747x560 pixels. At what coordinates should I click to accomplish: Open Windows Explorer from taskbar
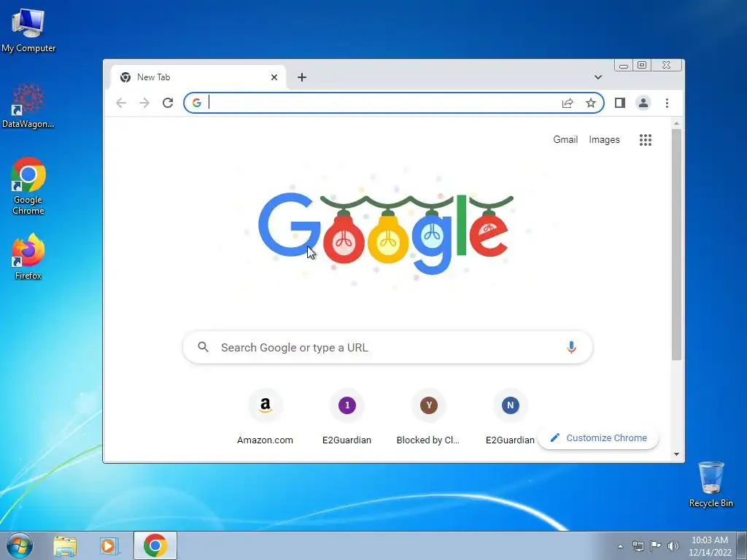click(65, 546)
